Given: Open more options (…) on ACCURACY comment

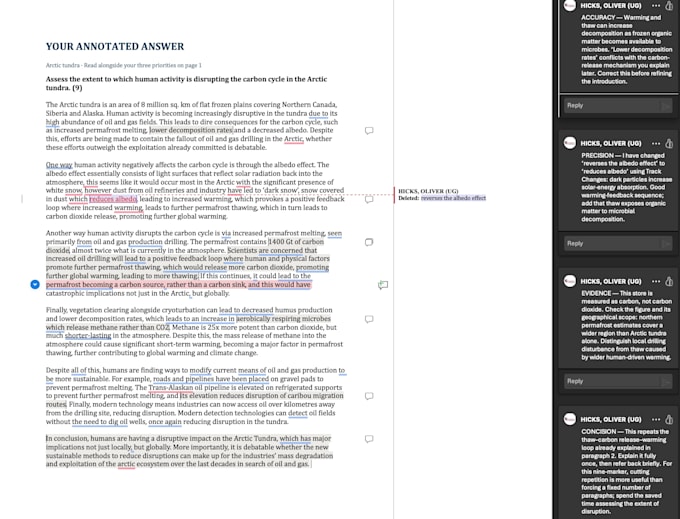Looking at the screenshot, I should (656, 6).
